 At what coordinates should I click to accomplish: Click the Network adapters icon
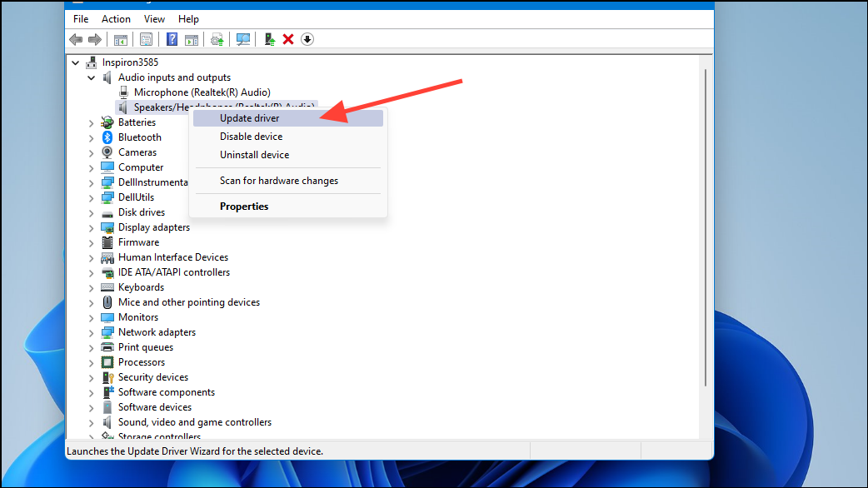point(107,332)
